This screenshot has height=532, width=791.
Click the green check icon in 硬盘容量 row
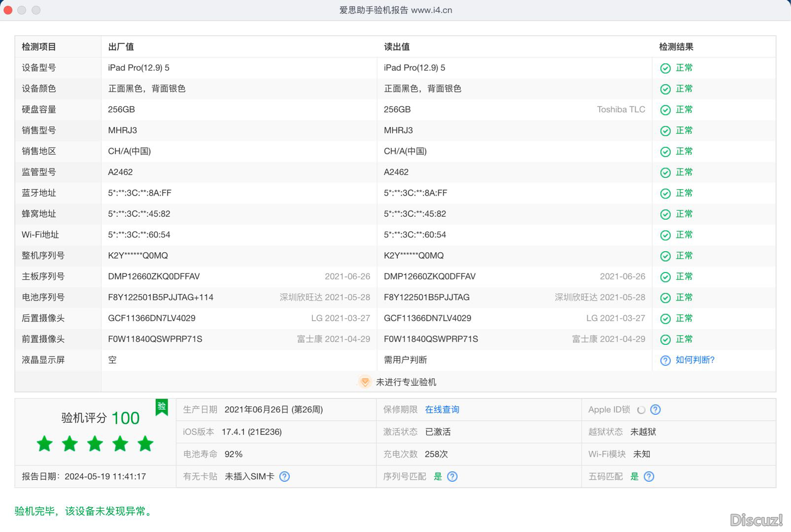coord(665,110)
